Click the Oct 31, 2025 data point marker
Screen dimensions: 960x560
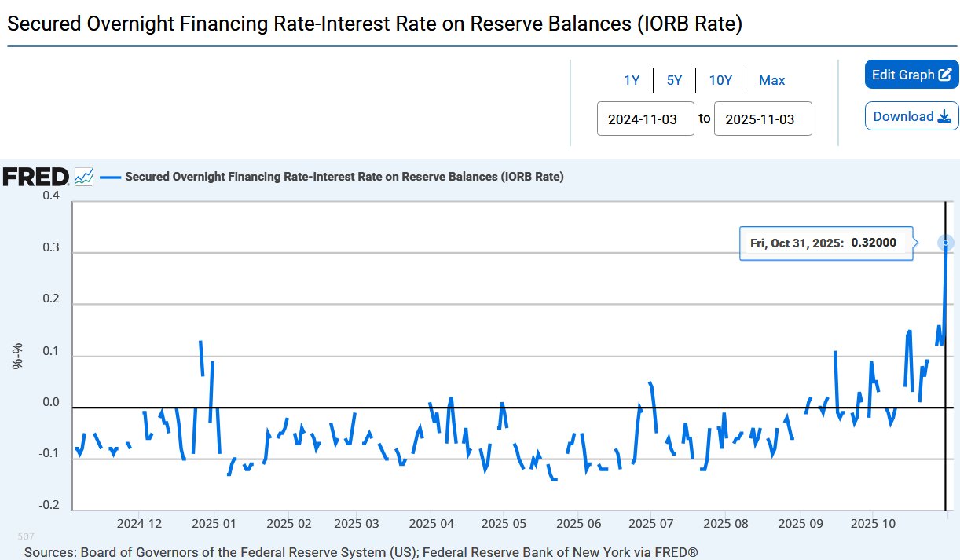click(946, 243)
